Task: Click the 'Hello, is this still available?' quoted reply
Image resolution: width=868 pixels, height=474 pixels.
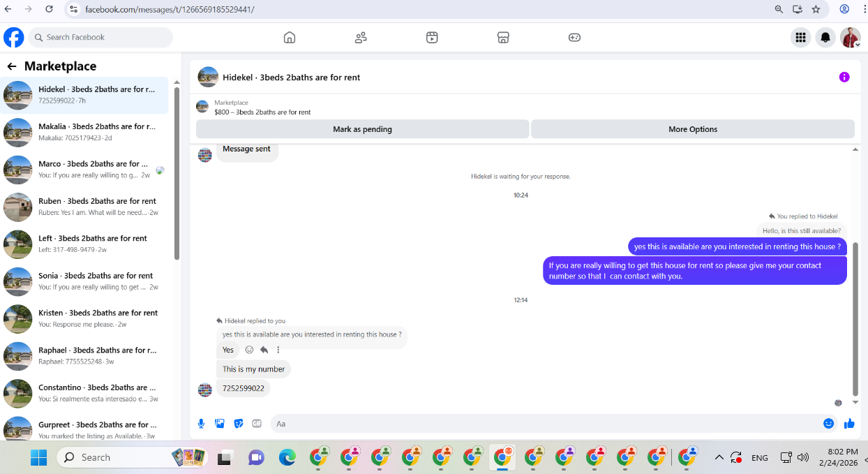Action: click(801, 230)
